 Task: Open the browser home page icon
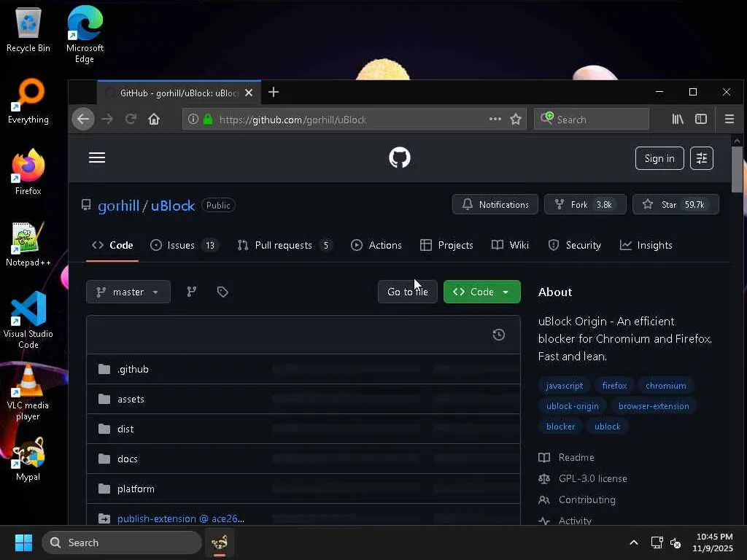(x=154, y=119)
